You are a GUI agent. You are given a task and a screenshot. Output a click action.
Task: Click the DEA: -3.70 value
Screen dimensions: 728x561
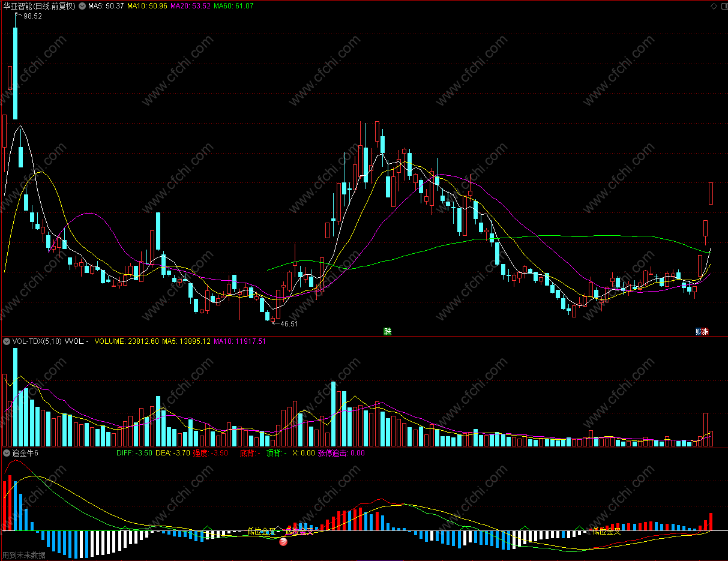(x=172, y=453)
